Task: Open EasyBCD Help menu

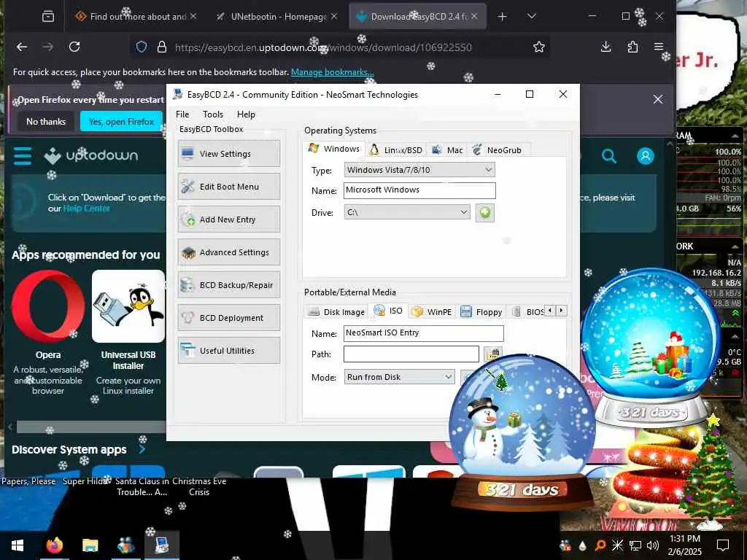Action: pyautogui.click(x=246, y=114)
